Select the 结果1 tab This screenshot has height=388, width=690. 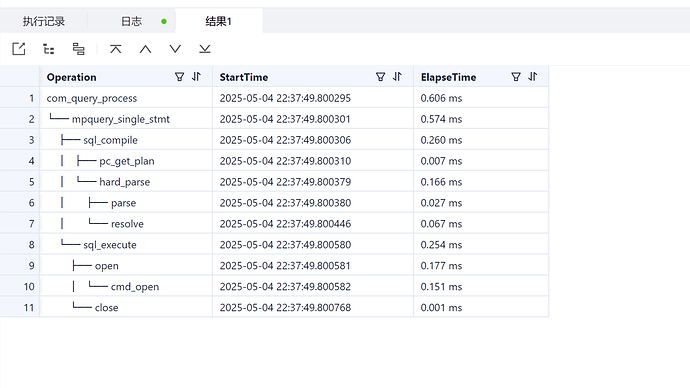click(219, 21)
